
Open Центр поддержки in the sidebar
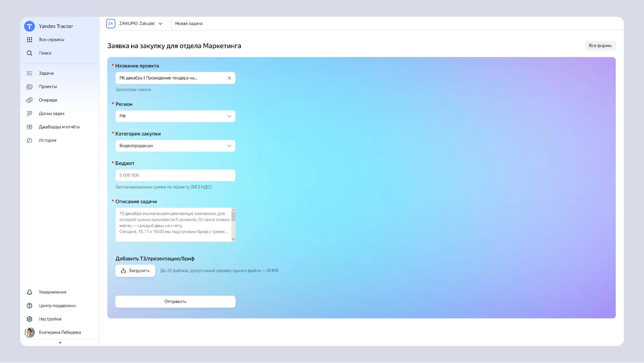pos(57,306)
